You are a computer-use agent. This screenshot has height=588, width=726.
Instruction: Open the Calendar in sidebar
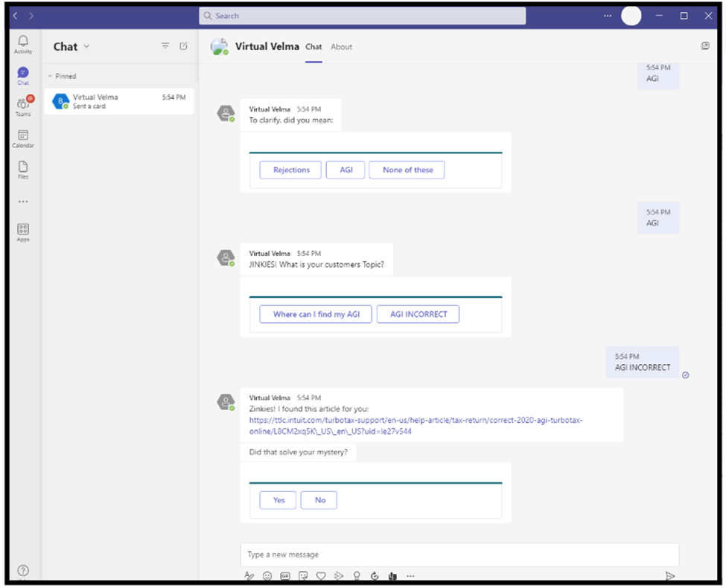point(23,138)
